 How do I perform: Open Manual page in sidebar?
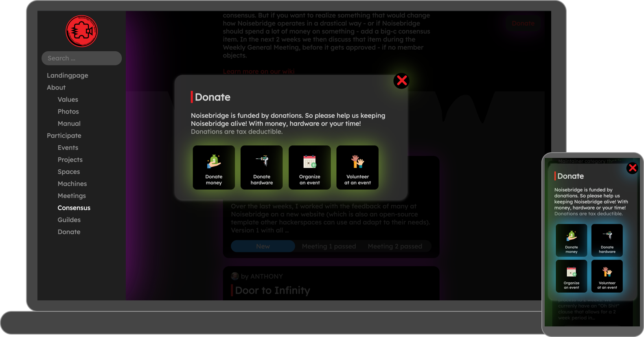69,123
